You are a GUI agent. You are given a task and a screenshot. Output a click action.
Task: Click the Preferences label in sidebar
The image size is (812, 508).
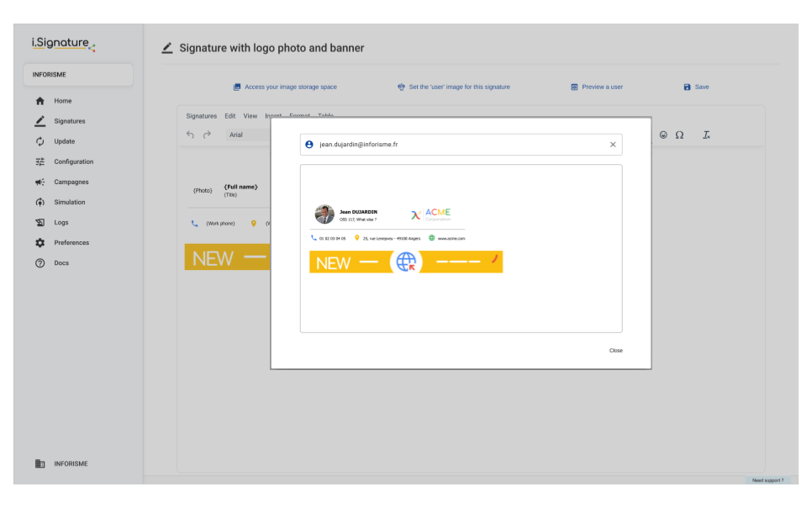click(71, 242)
